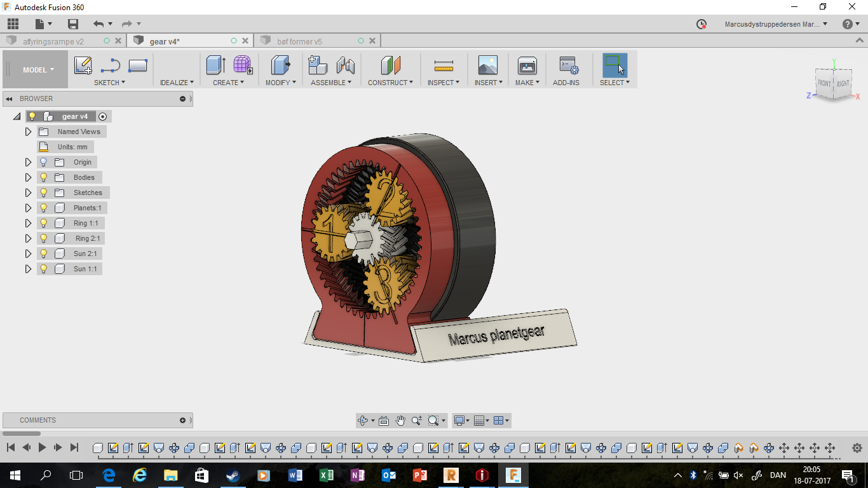
Task: Expand the Origin folder arrow
Action: coord(28,162)
